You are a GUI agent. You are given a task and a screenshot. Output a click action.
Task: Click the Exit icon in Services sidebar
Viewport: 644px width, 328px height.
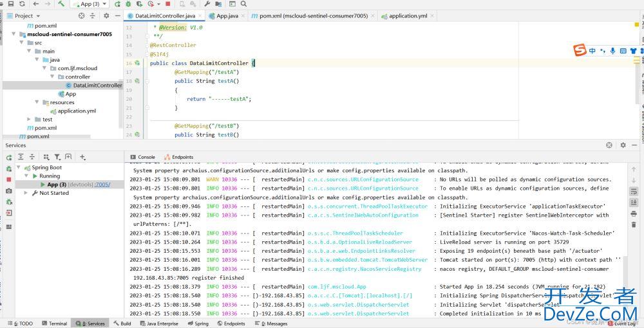tap(8, 213)
